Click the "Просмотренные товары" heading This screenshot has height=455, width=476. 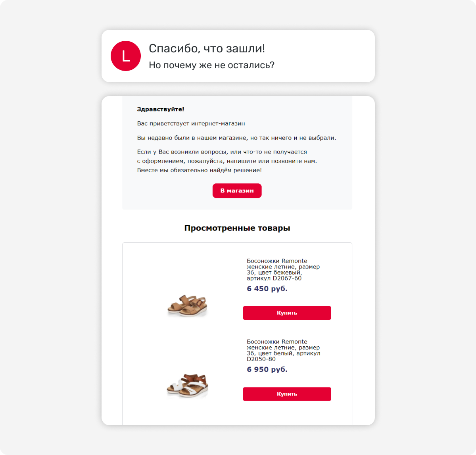pyautogui.click(x=237, y=228)
